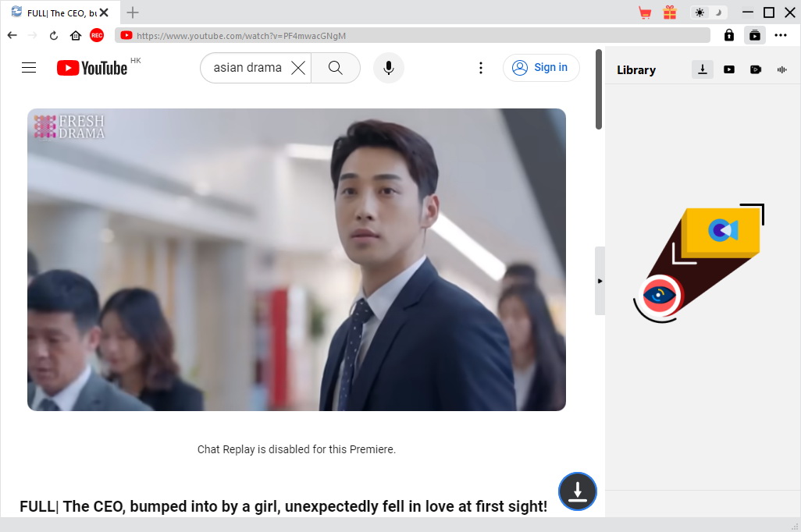Screen dimensions: 801x532
Task: Open the home page icon
Action: point(76,35)
